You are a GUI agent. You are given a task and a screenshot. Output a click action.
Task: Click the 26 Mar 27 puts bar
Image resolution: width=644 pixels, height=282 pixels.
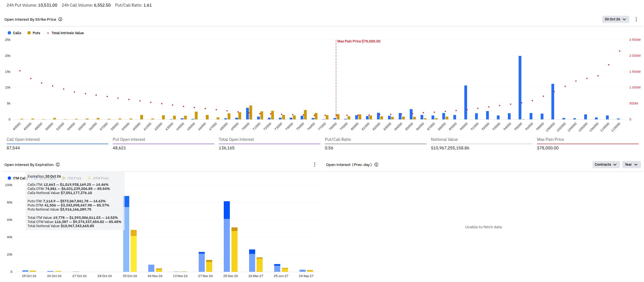pyautogui.click(x=260, y=265)
